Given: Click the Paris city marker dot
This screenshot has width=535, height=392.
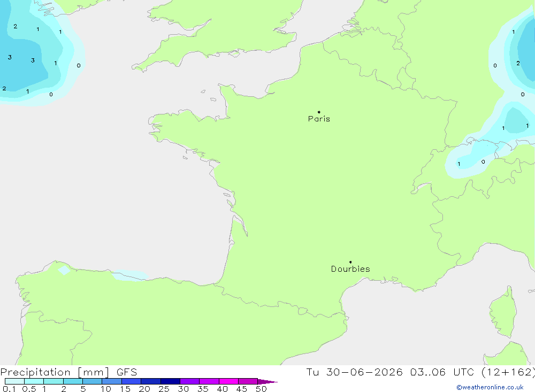Looking at the screenshot, I should tap(319, 112).
